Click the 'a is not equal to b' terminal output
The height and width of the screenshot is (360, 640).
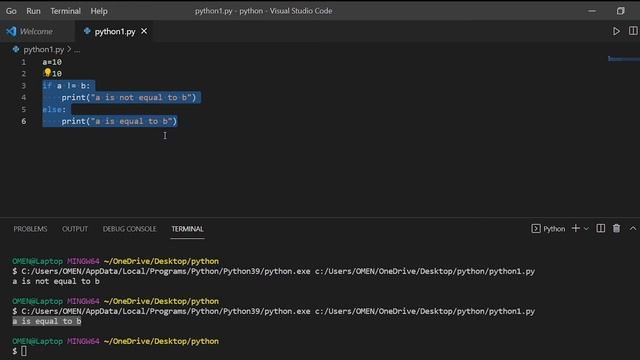(x=56, y=281)
